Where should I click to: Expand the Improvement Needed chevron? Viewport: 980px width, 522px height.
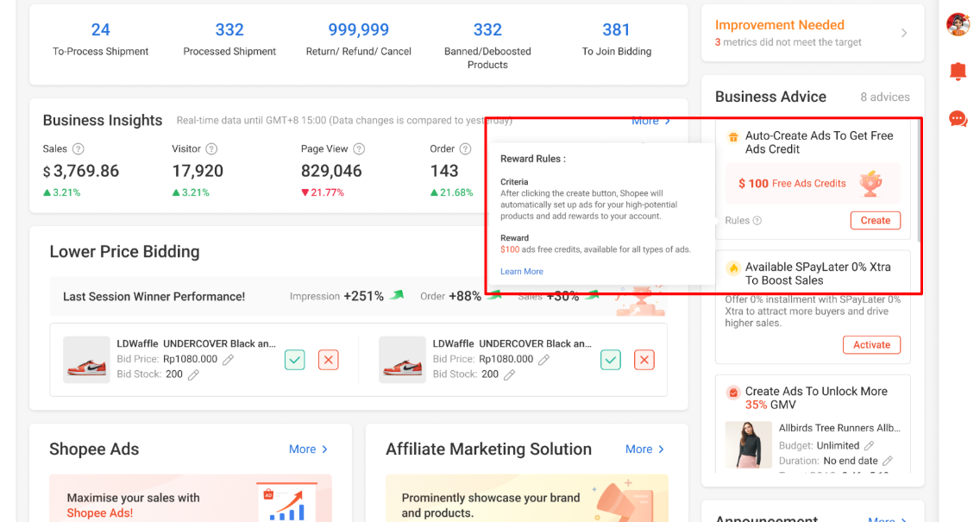click(904, 33)
